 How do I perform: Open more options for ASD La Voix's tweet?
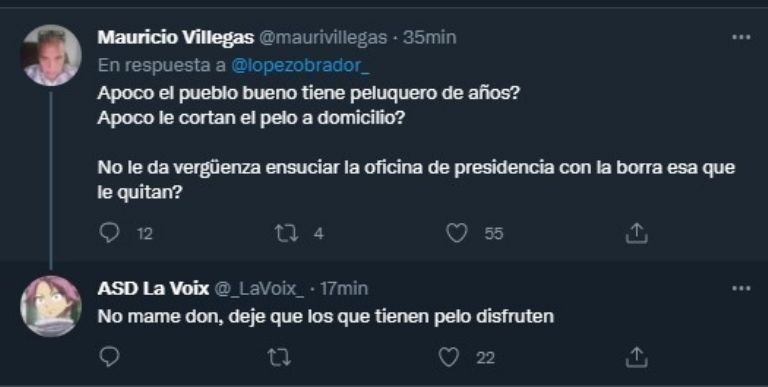coord(741,289)
